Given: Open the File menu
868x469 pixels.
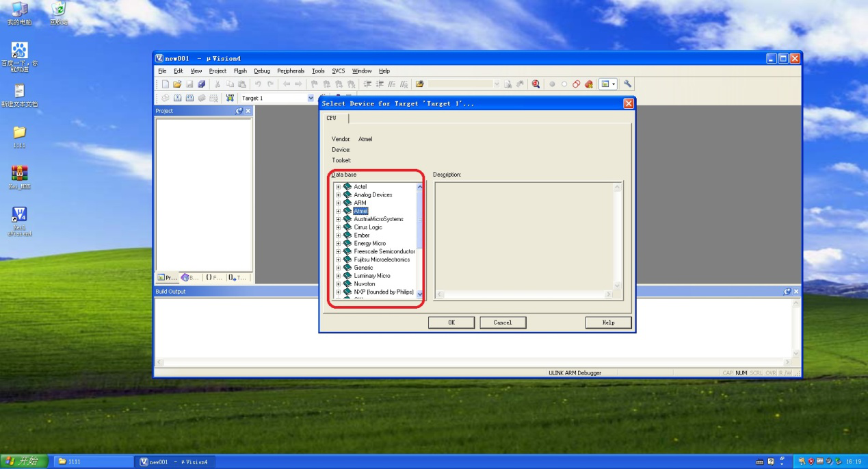Looking at the screenshot, I should coord(162,71).
